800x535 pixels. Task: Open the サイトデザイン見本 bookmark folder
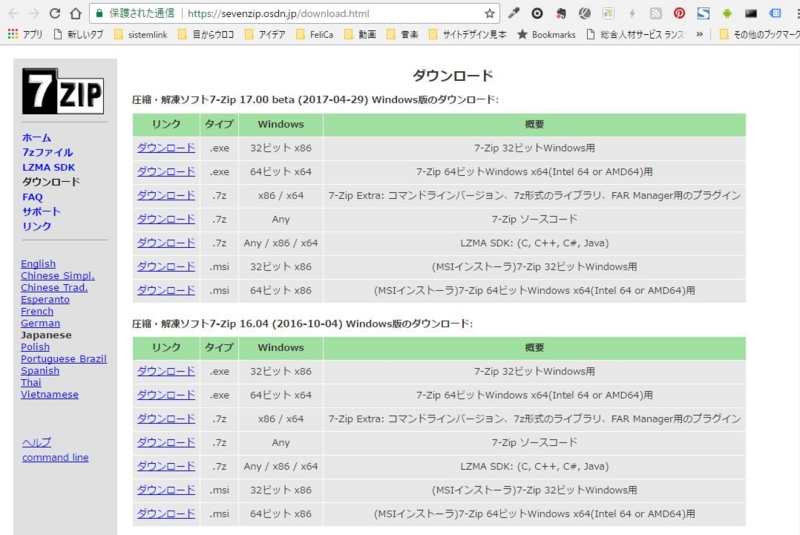468,34
